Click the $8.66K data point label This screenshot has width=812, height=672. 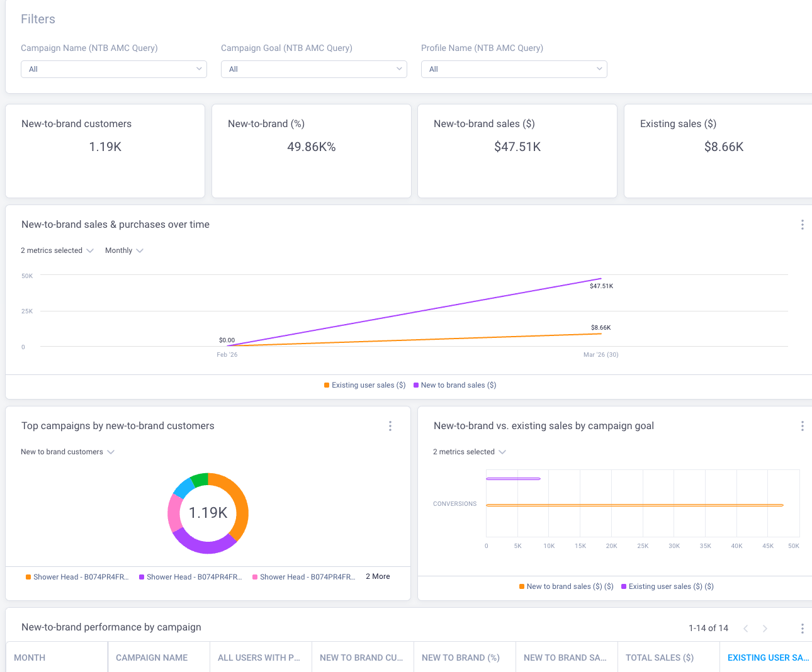pos(601,327)
